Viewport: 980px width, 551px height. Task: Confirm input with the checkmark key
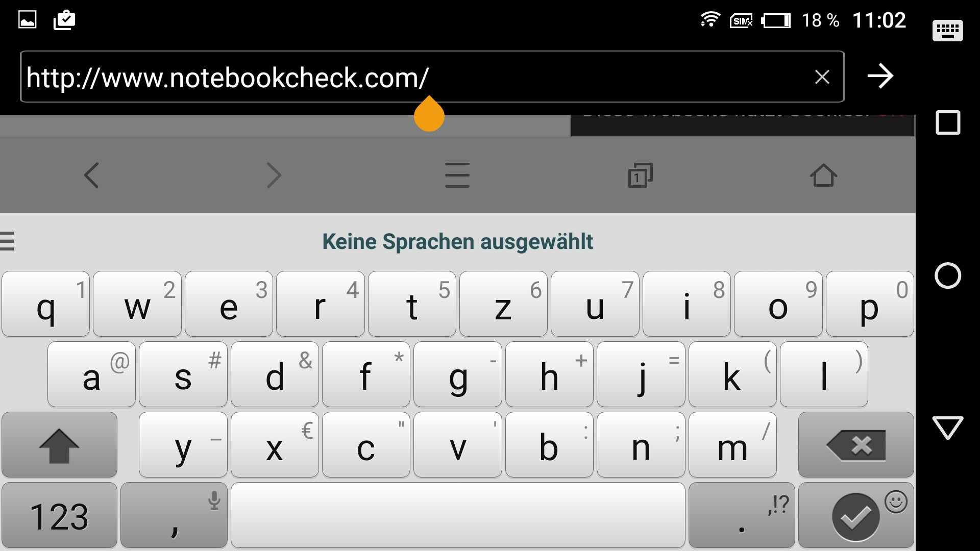pyautogui.click(x=856, y=516)
